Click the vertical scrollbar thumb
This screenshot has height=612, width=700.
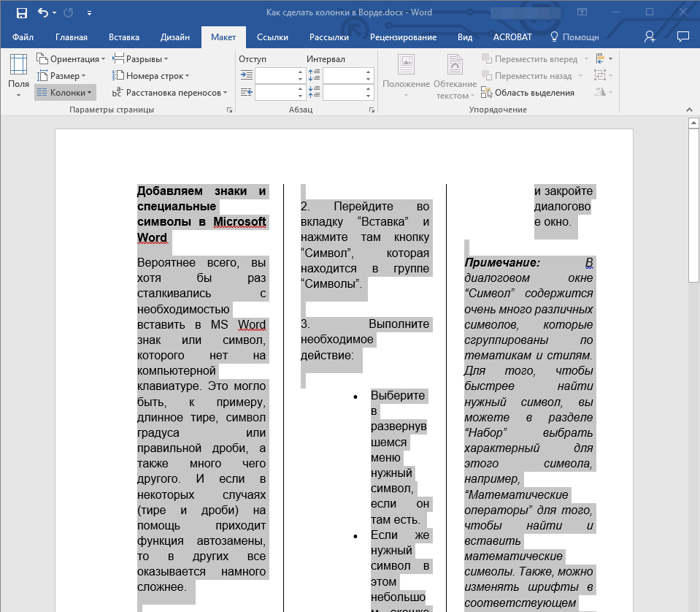(693, 205)
